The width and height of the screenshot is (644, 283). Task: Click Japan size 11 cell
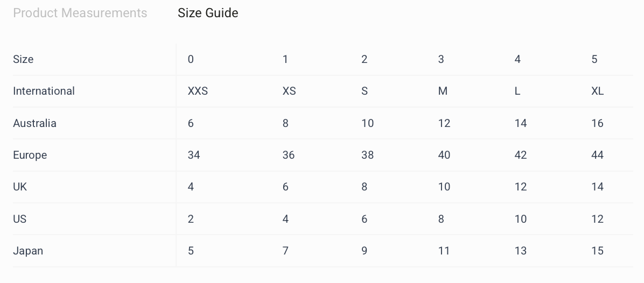pyautogui.click(x=444, y=251)
